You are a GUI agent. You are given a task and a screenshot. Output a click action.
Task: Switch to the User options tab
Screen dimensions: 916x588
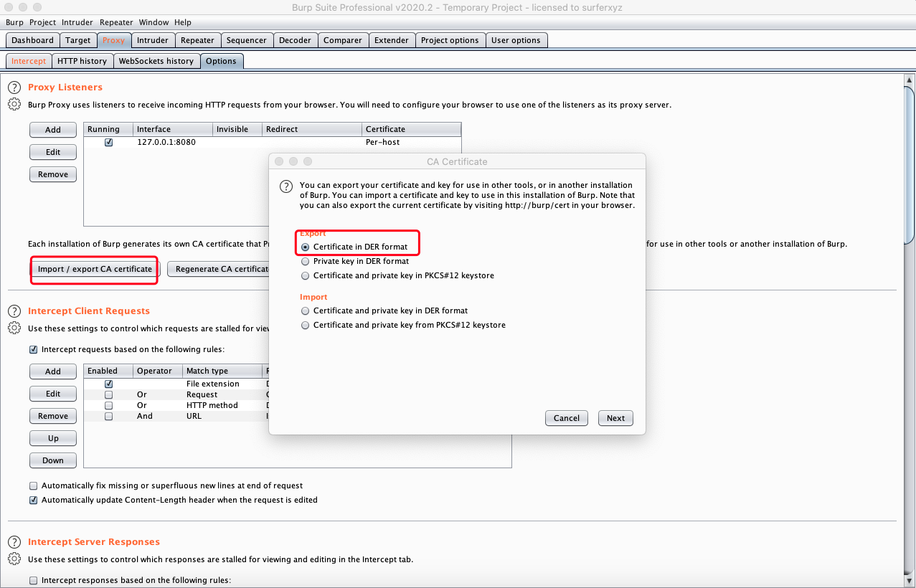[x=516, y=40]
